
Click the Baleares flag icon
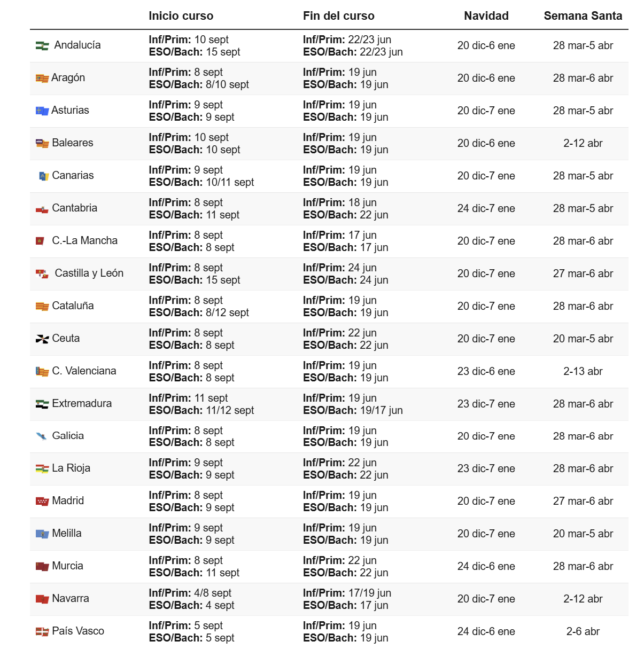(x=42, y=143)
